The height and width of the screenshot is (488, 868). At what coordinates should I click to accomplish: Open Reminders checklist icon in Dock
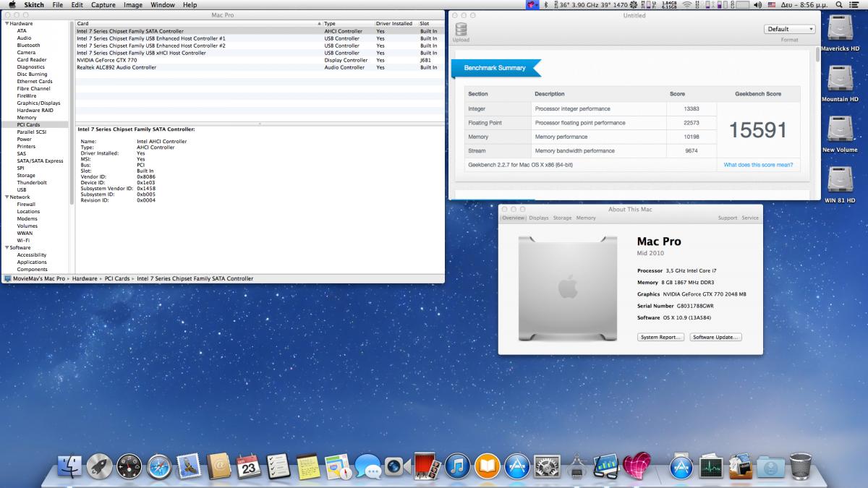(x=278, y=467)
